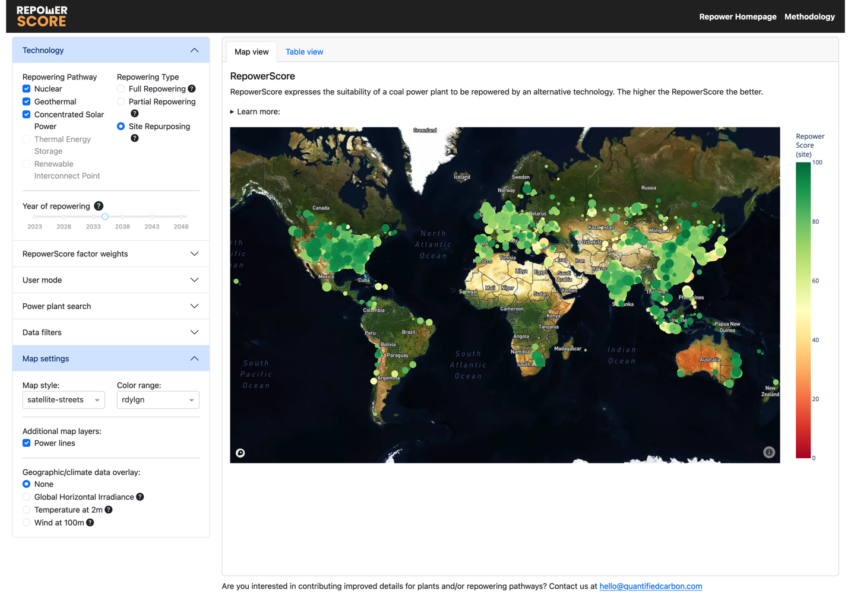The image size is (851, 616).
Task: Open the Color range dropdown
Action: point(158,400)
